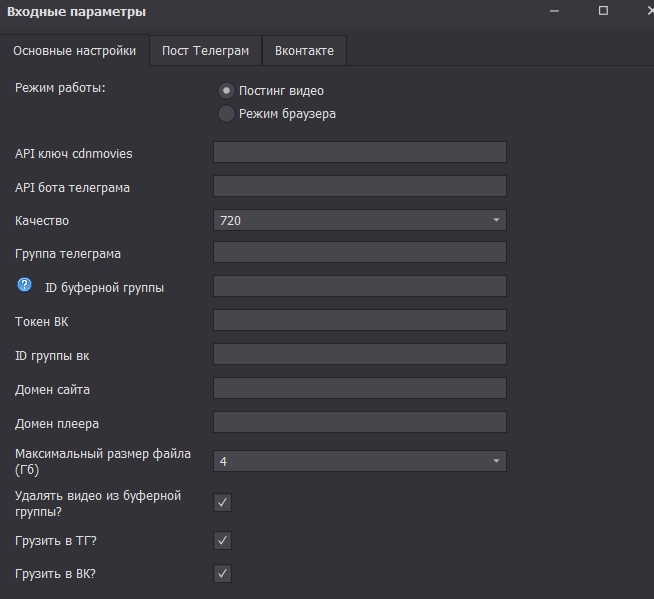The image size is (654, 599).
Task: Uncheck Удалять видео из буферной группы checkbox
Action: tap(223, 502)
